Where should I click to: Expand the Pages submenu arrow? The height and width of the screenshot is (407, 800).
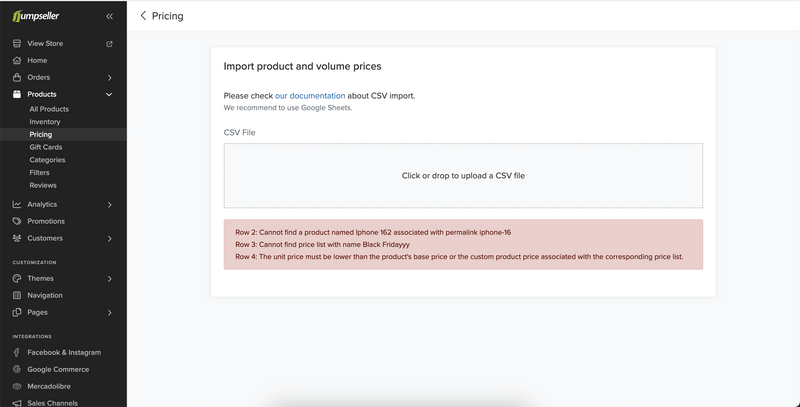(x=109, y=312)
